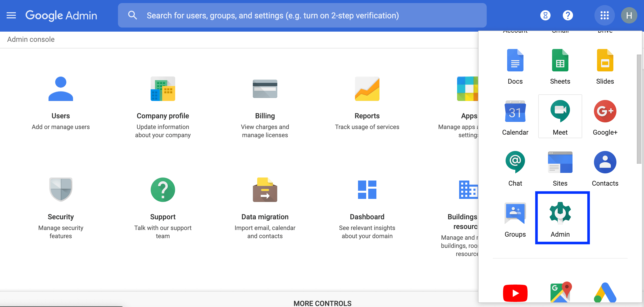Launch Slides from apps panel
The width and height of the screenshot is (644, 307).
[605, 66]
